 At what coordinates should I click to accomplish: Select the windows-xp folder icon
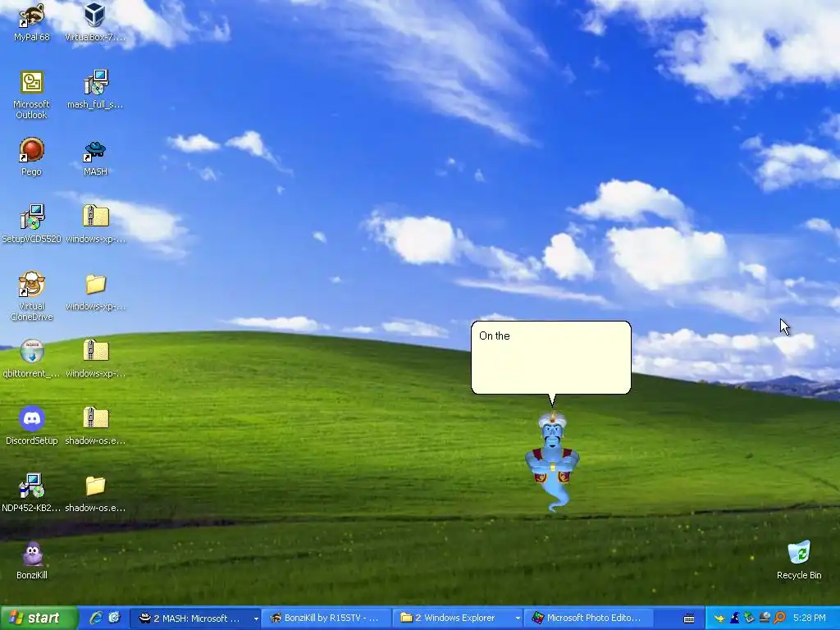tap(95, 291)
